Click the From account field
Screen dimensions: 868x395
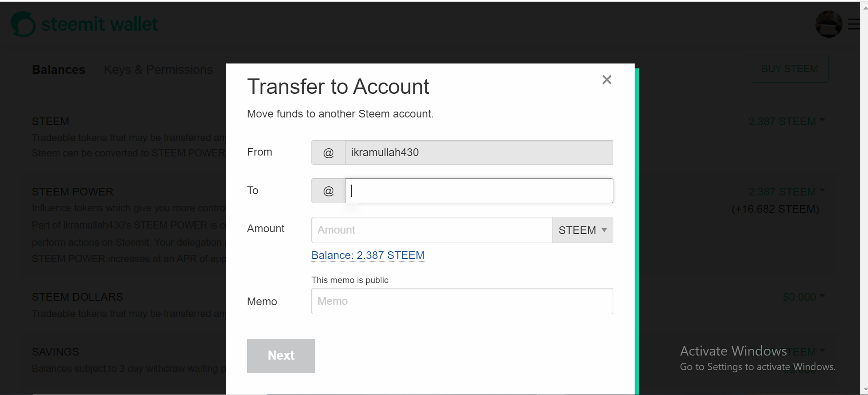[x=479, y=152]
